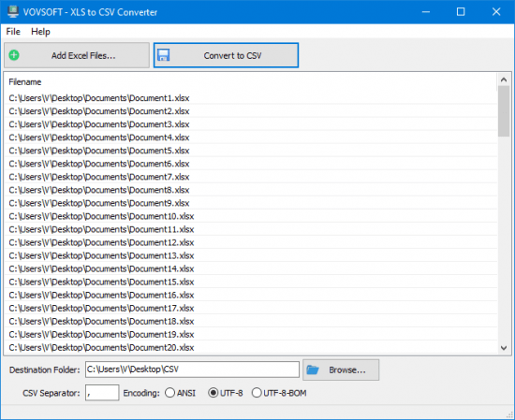Click the vertical scrollbar thumb
The height and width of the screenshot is (420, 515).
(x=504, y=111)
